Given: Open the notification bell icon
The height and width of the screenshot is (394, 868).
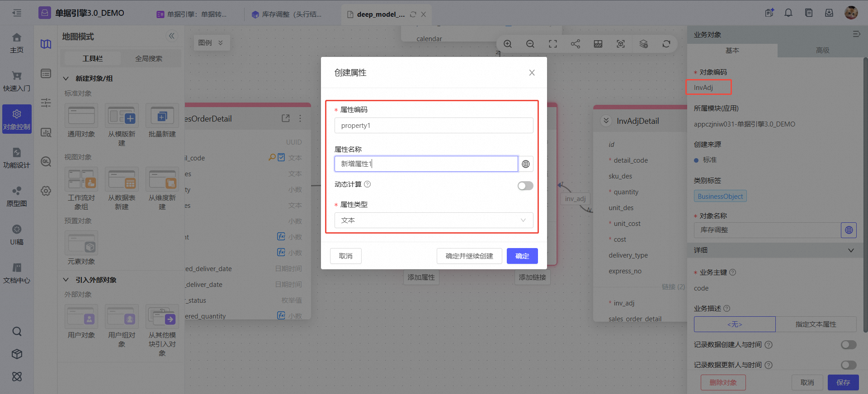Looking at the screenshot, I should tap(788, 13).
